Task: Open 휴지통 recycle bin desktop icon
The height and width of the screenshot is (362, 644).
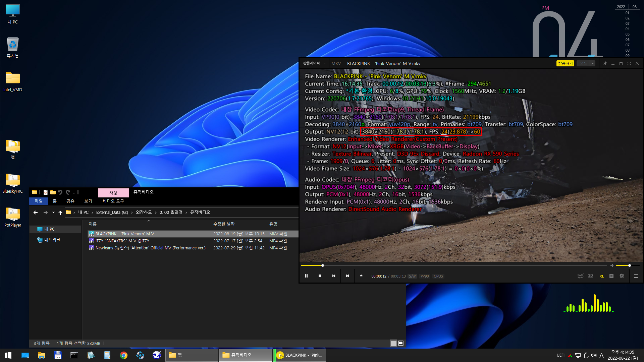Action: [13, 47]
